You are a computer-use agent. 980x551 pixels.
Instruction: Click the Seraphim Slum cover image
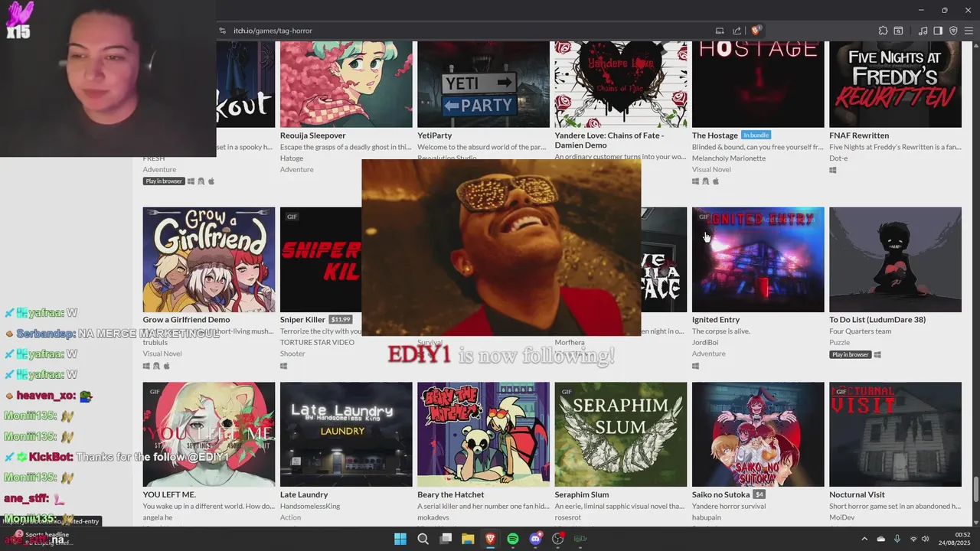tap(621, 435)
